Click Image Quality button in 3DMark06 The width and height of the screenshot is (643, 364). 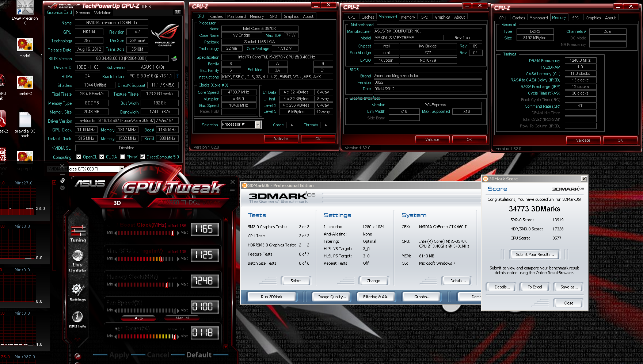click(x=332, y=297)
